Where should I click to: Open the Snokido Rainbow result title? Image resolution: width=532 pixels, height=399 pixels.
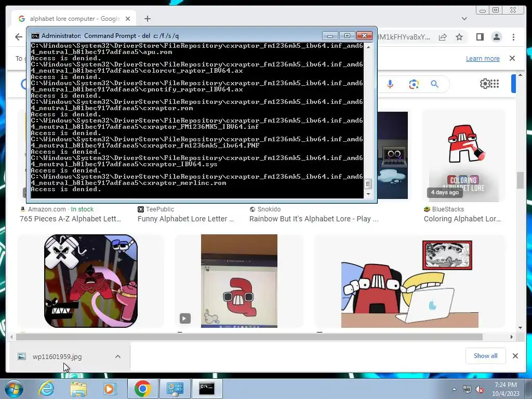[314, 219]
